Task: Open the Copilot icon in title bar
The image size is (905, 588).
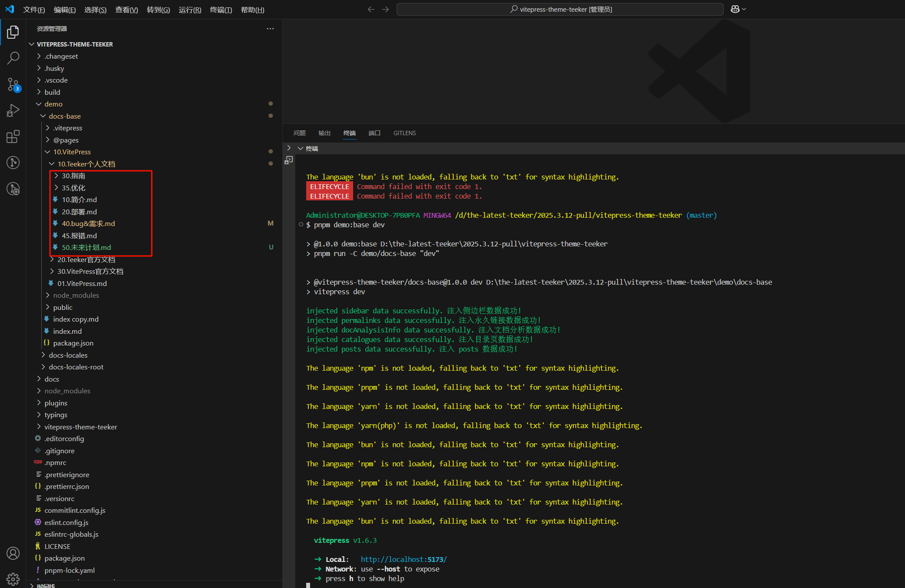Action: pos(735,9)
